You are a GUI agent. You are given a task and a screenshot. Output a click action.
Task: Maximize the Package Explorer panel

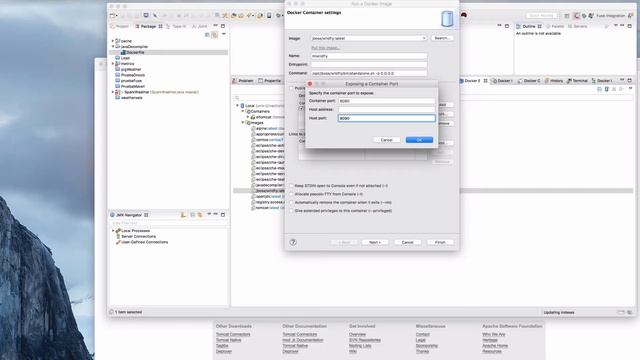223,26
